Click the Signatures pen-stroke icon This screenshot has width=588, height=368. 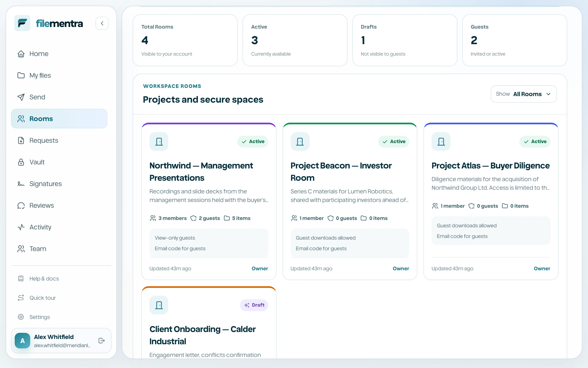click(x=21, y=184)
